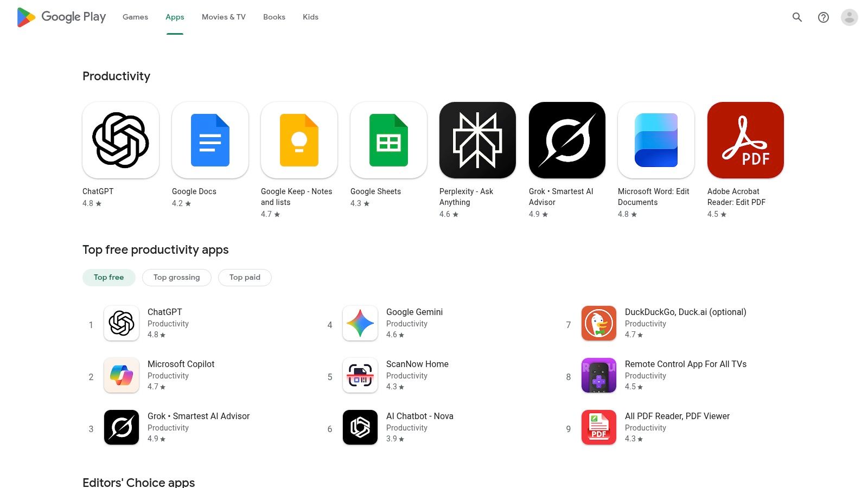
Task: Switch to the Movies & TV tab
Action: point(224,17)
